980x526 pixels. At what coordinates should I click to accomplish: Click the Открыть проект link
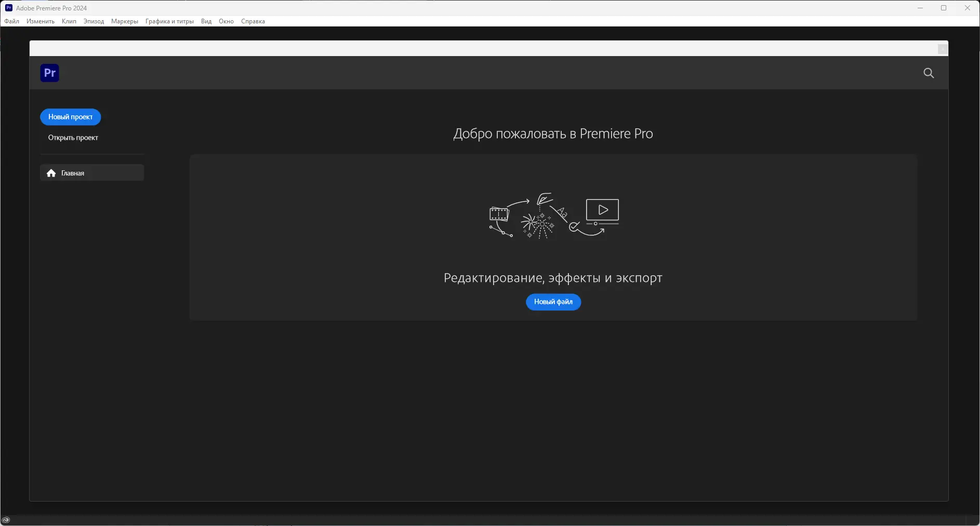pos(73,138)
